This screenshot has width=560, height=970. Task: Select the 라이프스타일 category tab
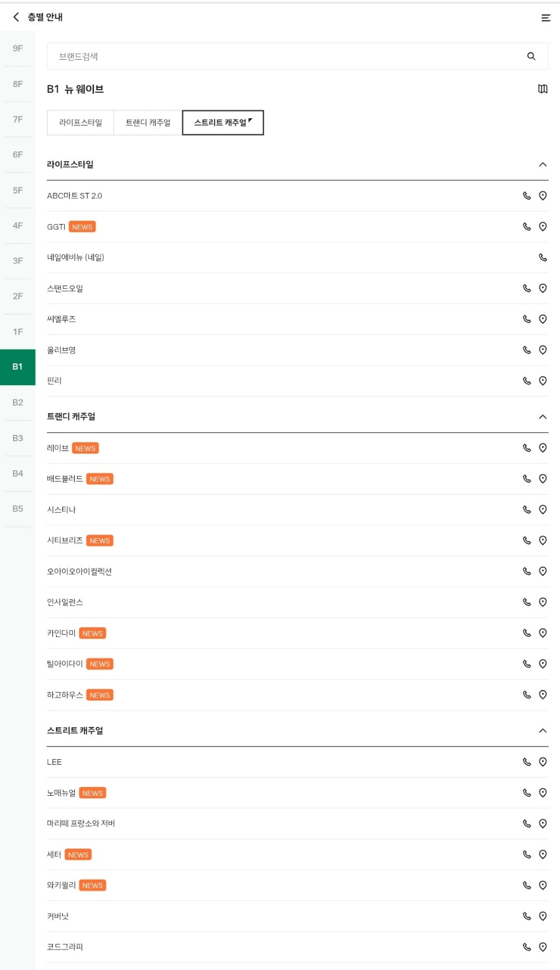[80, 123]
